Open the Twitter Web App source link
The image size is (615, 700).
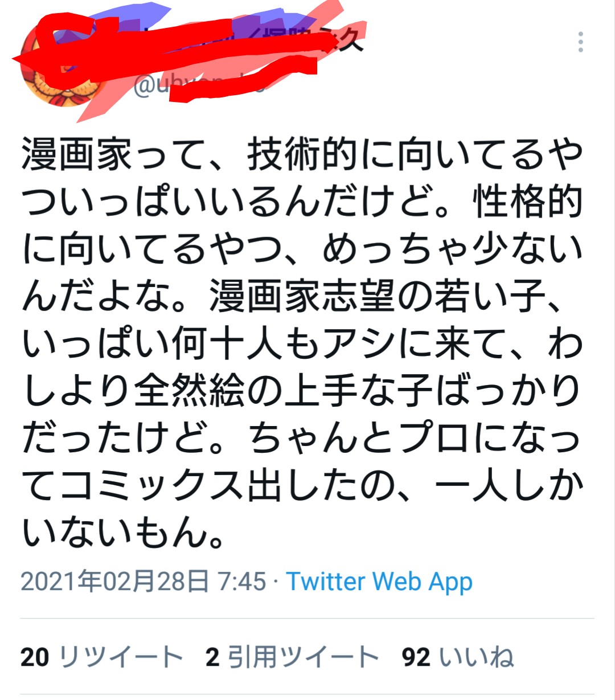(x=379, y=582)
